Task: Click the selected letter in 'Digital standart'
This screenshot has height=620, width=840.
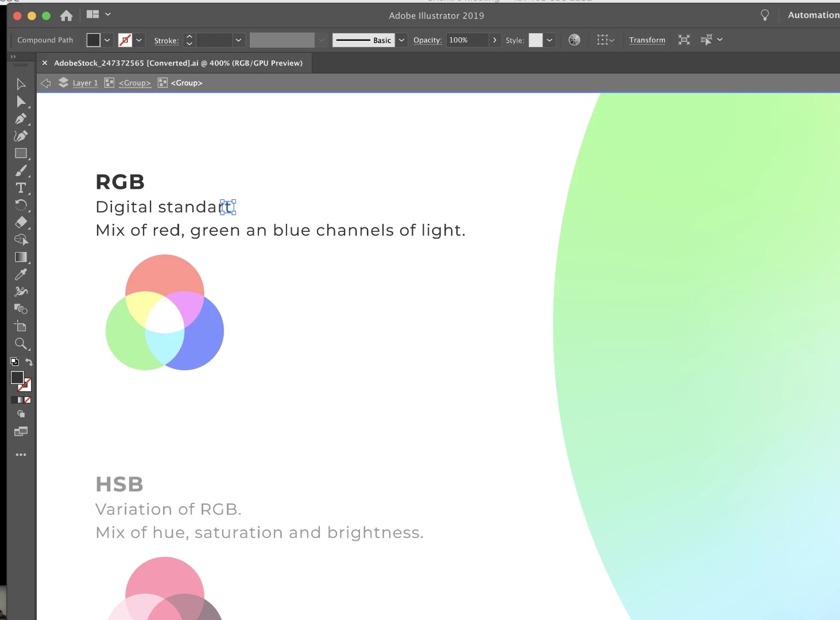Action: point(228,207)
